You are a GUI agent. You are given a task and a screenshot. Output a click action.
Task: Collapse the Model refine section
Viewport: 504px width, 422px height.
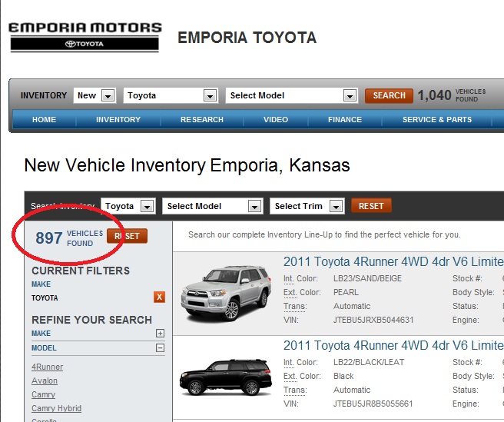pos(160,347)
